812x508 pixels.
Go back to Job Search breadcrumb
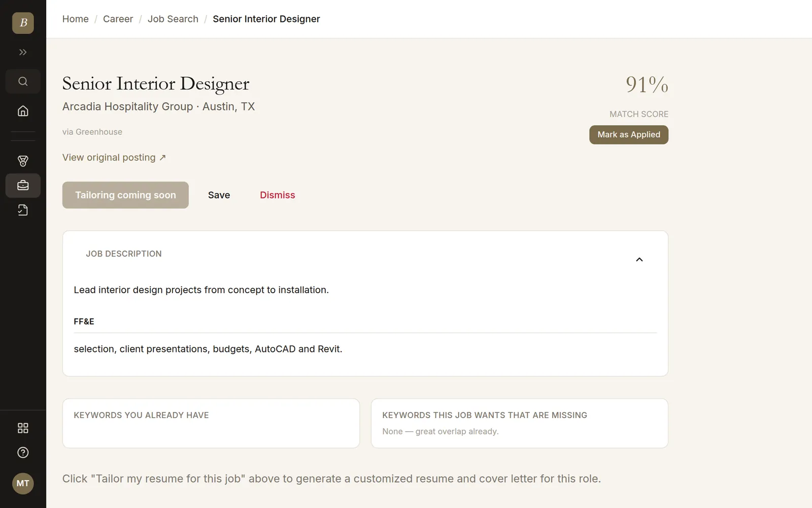(x=173, y=19)
